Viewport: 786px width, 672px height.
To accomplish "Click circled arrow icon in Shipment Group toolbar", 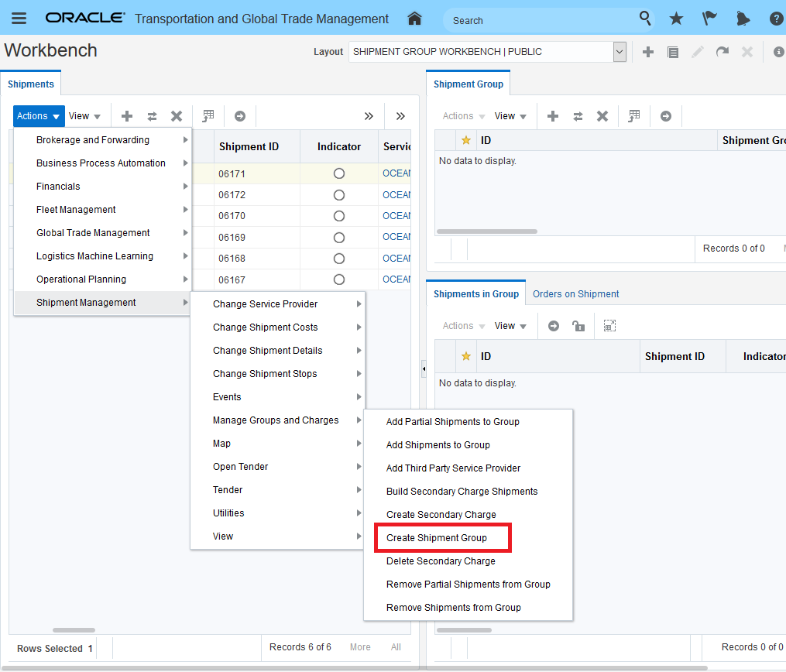I will (666, 116).
